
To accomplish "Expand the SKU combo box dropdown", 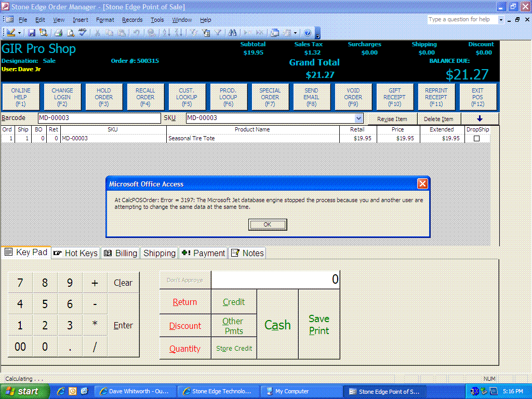I will click(358, 118).
